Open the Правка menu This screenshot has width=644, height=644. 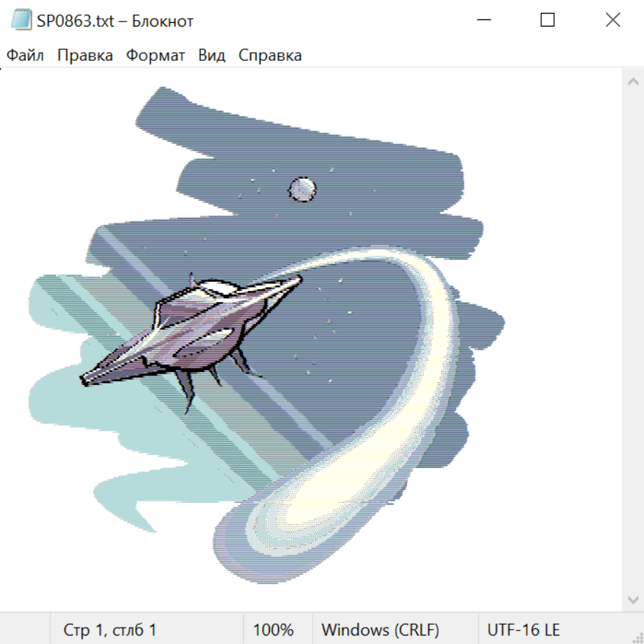[85, 56]
